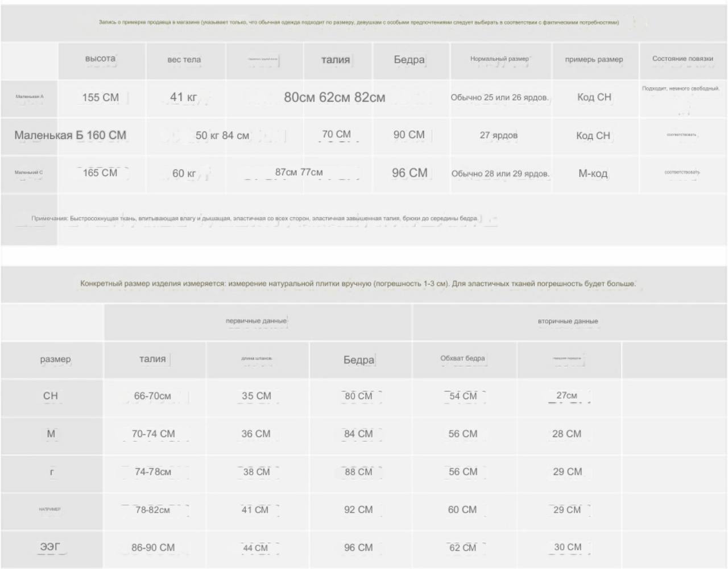
Task: Select the 66-70см waist cell
Action: coord(152,396)
